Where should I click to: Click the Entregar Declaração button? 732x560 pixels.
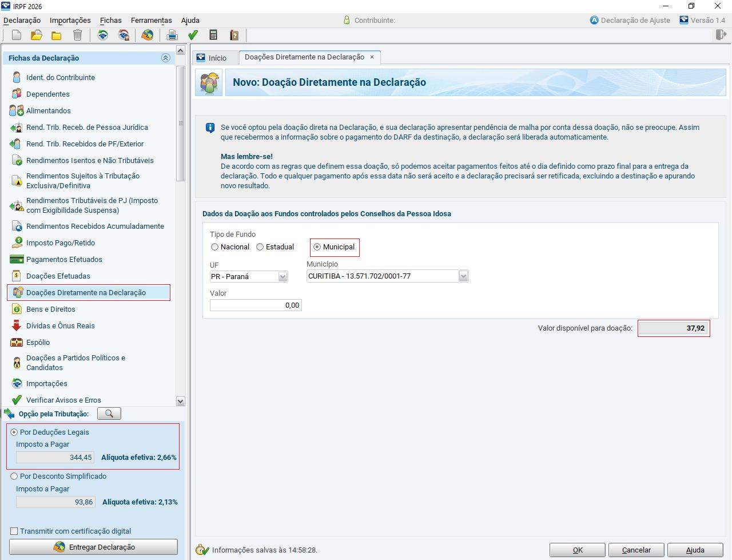(93, 547)
